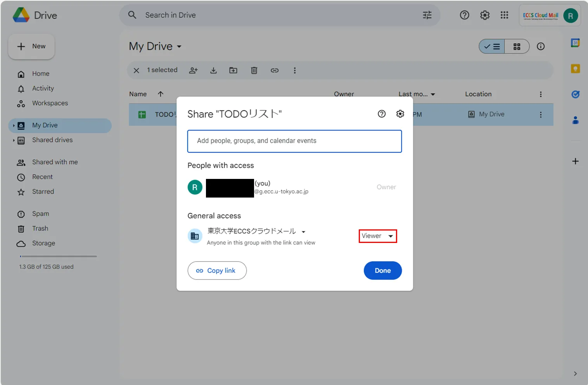This screenshot has height=385, width=588.
Task: Open More actions for TODO file row
Action: click(x=541, y=114)
